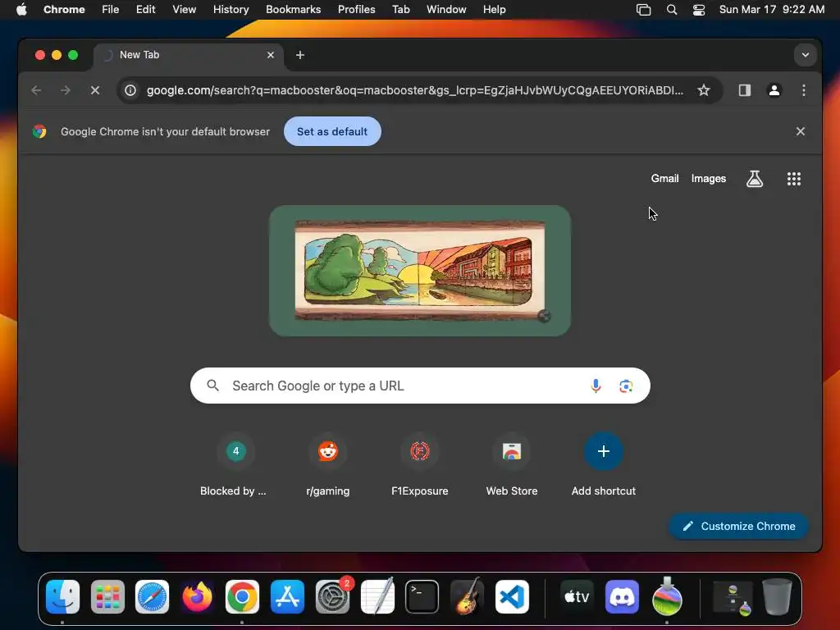
Task: Select the address bar URL
Action: point(415,90)
